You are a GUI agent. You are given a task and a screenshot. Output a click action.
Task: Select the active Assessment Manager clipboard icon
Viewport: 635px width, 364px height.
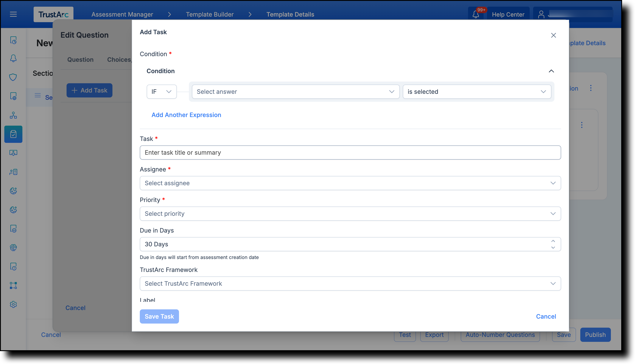(13, 134)
